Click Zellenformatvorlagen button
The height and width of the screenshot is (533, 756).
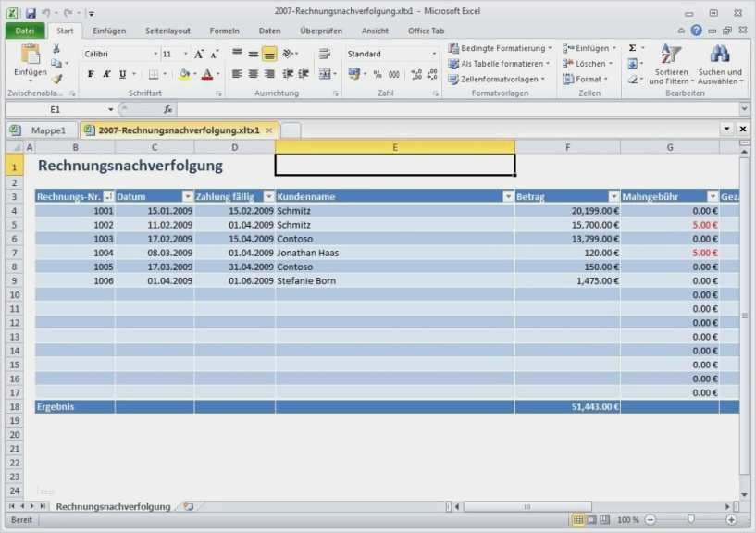[497, 79]
